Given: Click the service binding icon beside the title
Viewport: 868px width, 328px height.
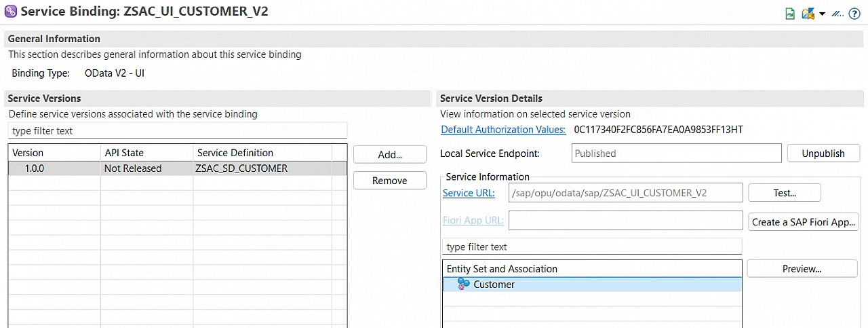Looking at the screenshot, I should [x=11, y=12].
